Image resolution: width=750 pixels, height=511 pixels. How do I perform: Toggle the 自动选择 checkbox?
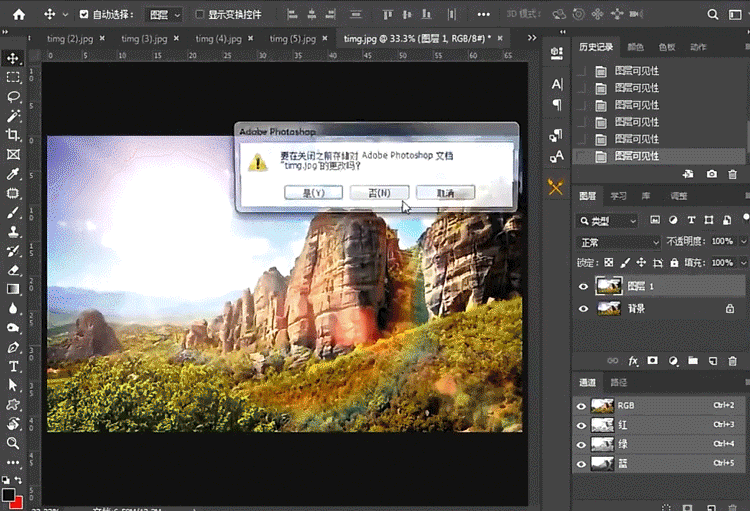[x=84, y=14]
